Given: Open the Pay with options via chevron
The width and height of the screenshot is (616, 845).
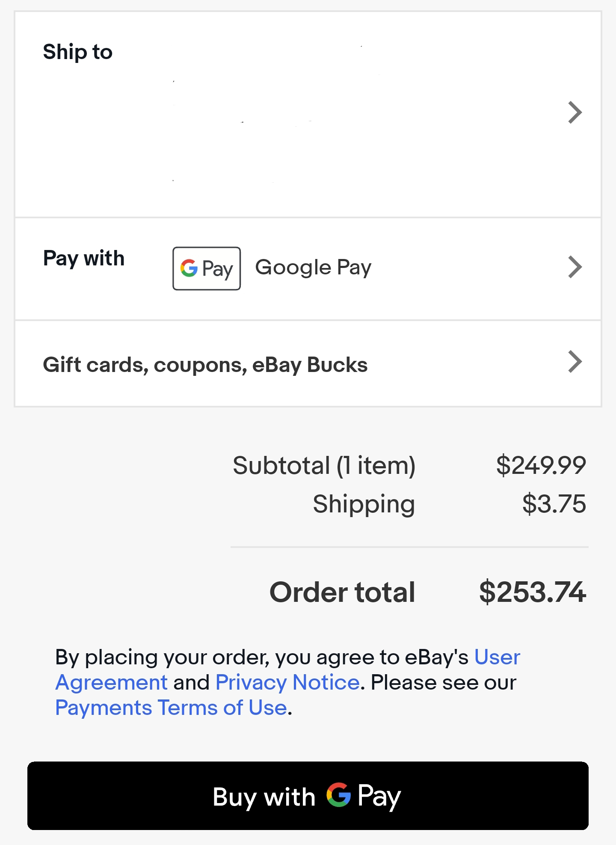Looking at the screenshot, I should 575,267.
